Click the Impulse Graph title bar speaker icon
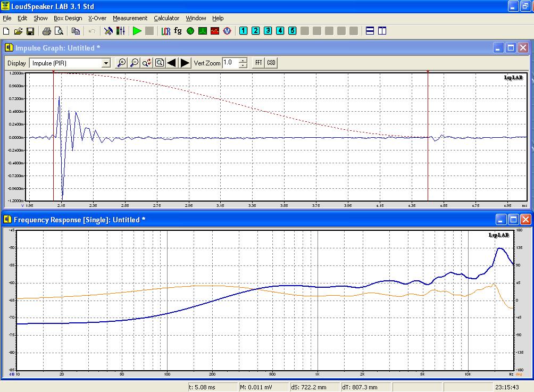534x392 pixels. coord(9,48)
